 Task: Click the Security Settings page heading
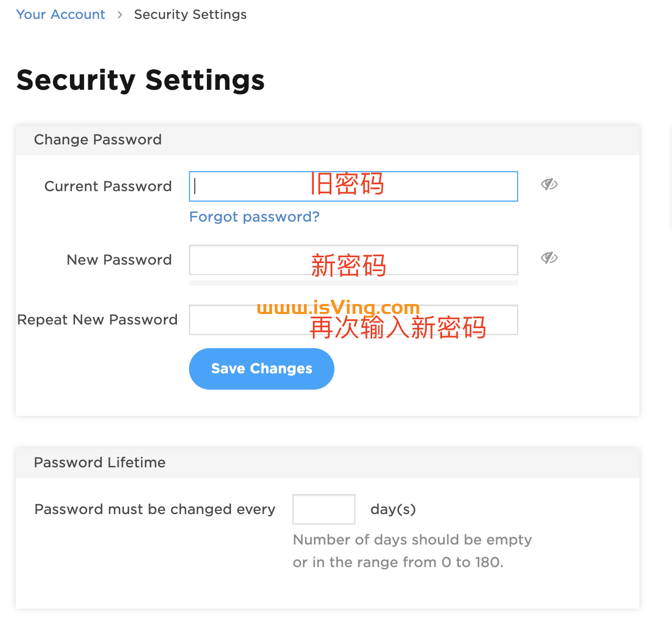click(140, 80)
